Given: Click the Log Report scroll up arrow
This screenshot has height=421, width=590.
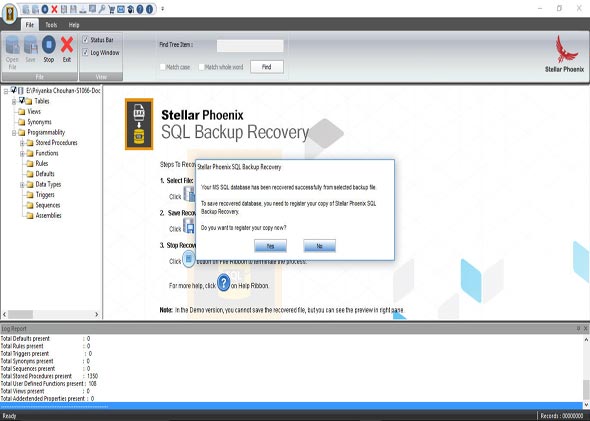Looking at the screenshot, I should click(x=586, y=339).
